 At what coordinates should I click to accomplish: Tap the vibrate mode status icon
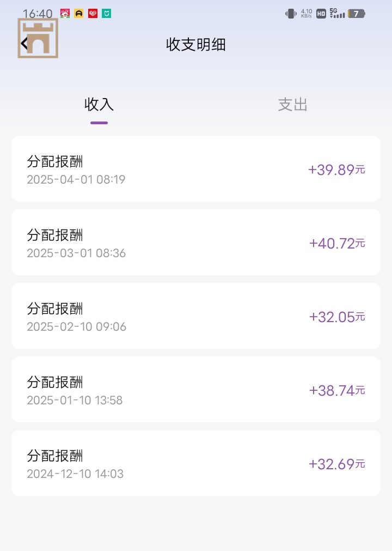(291, 14)
